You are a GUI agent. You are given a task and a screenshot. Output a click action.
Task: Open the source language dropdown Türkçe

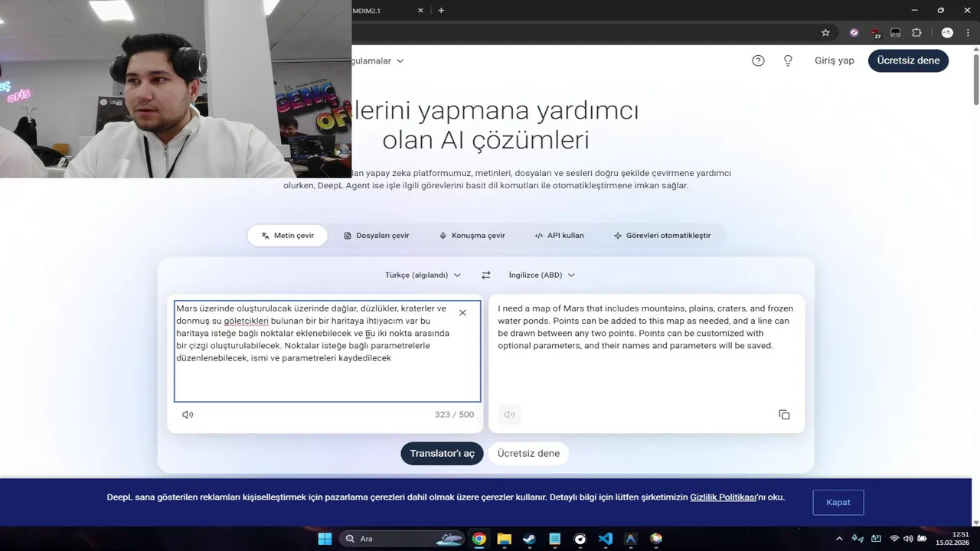pos(423,275)
